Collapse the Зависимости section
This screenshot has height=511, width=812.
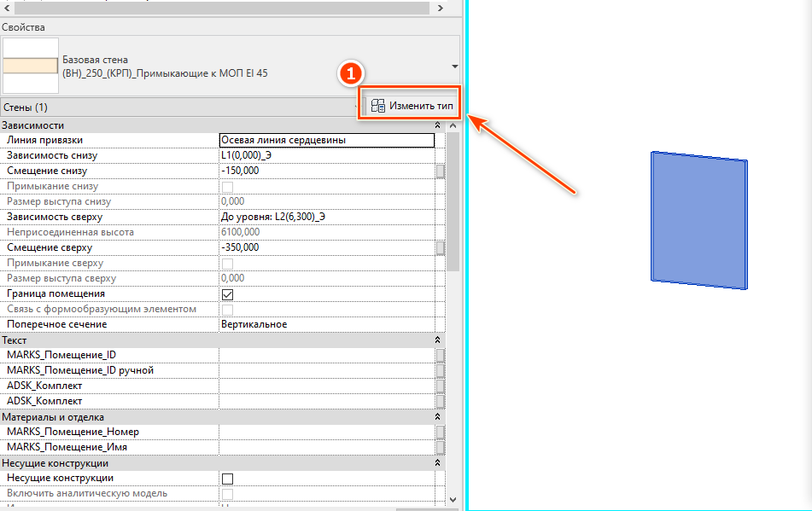(x=439, y=125)
